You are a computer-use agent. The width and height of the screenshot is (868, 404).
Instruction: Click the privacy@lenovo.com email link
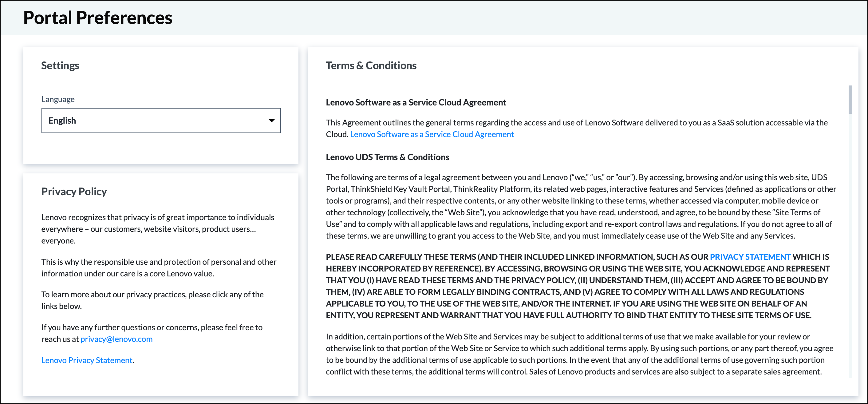(116, 339)
